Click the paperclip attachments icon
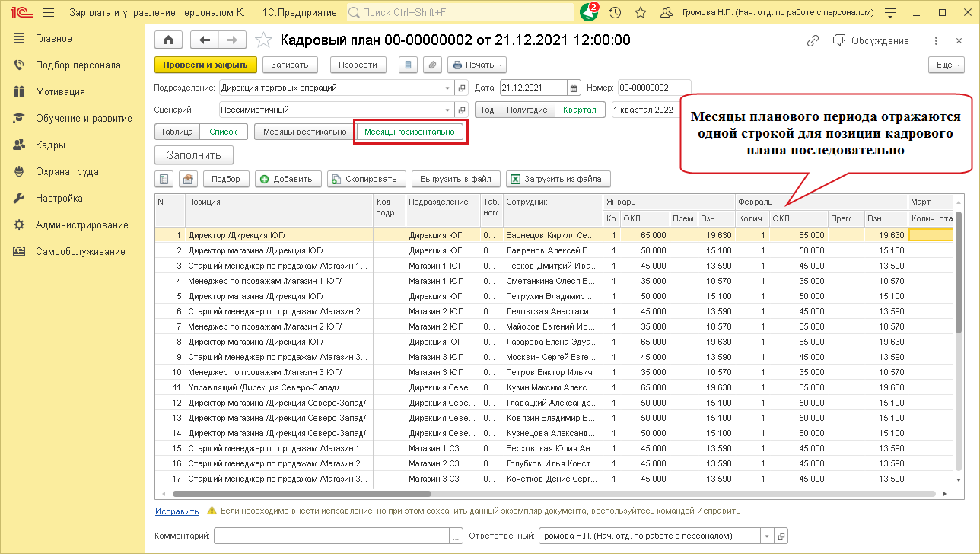Image resolution: width=980 pixels, height=554 pixels. pyautogui.click(x=431, y=65)
